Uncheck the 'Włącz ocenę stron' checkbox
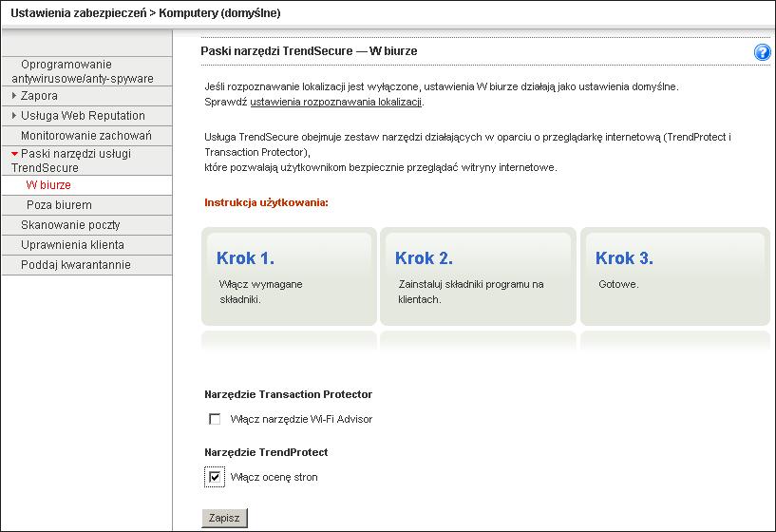 pyautogui.click(x=215, y=477)
